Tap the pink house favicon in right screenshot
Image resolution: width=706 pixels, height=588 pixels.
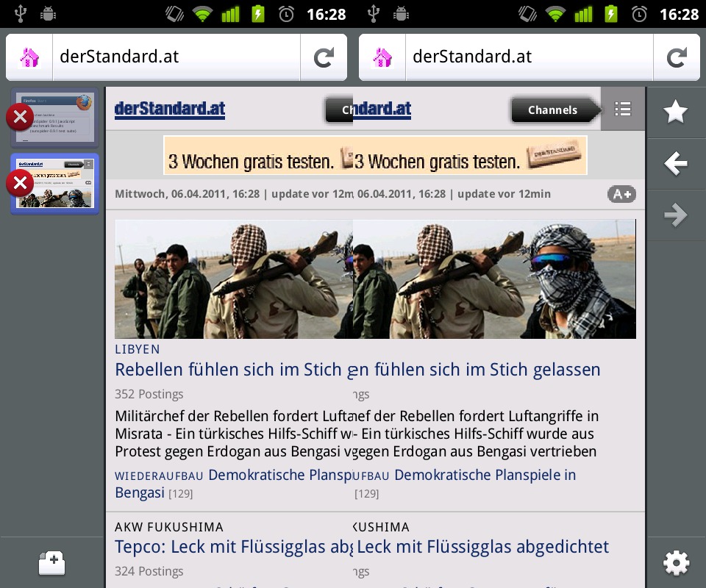tap(382, 57)
